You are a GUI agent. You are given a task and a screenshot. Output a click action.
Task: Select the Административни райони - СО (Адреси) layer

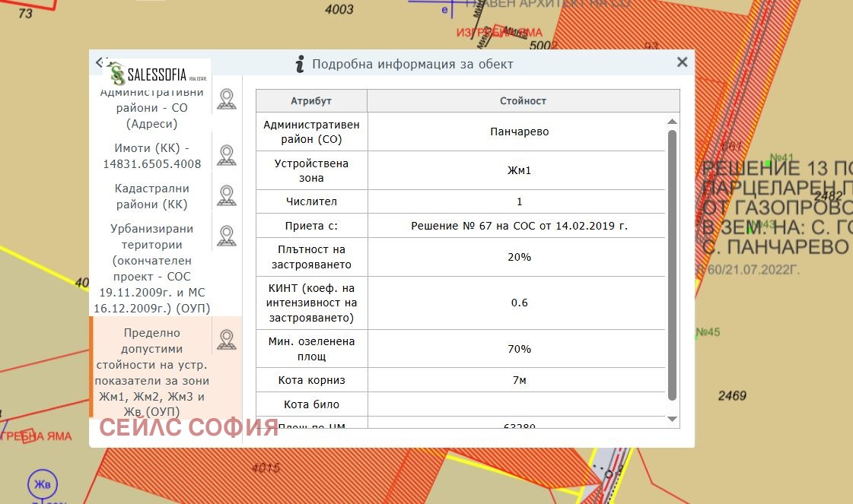click(151, 107)
